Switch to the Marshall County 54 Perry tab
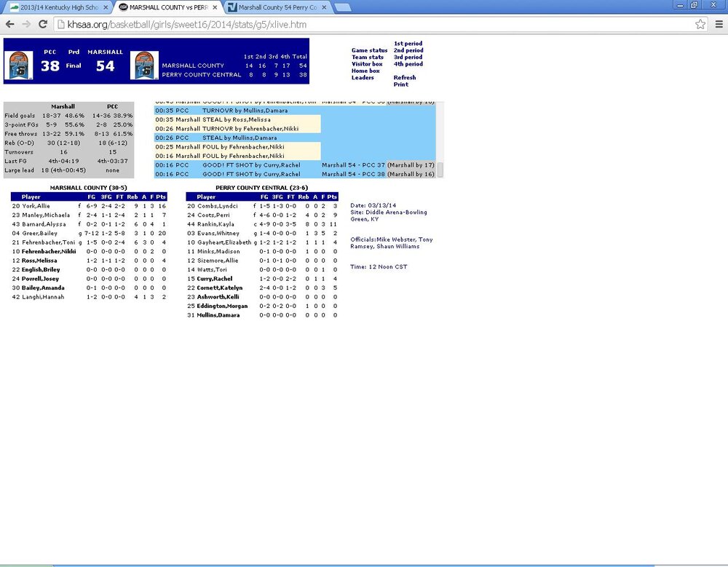Screen dimensions: 728x567 coord(277,7)
